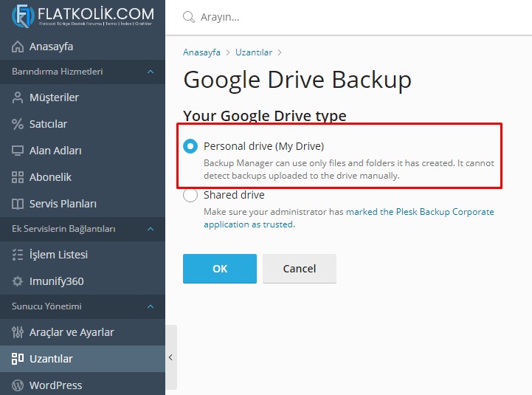Click the 'Shared drive' label text
Image resolution: width=532 pixels, height=395 pixels.
pos(234,195)
